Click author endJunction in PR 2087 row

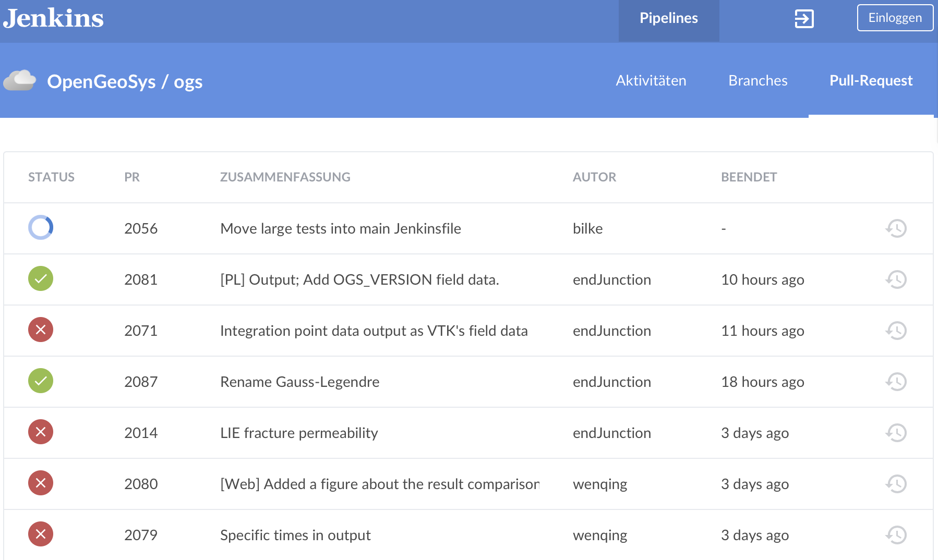click(611, 382)
